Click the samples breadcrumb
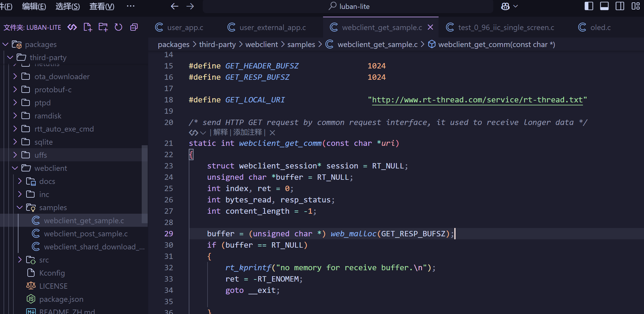644x314 pixels. pyautogui.click(x=301, y=44)
